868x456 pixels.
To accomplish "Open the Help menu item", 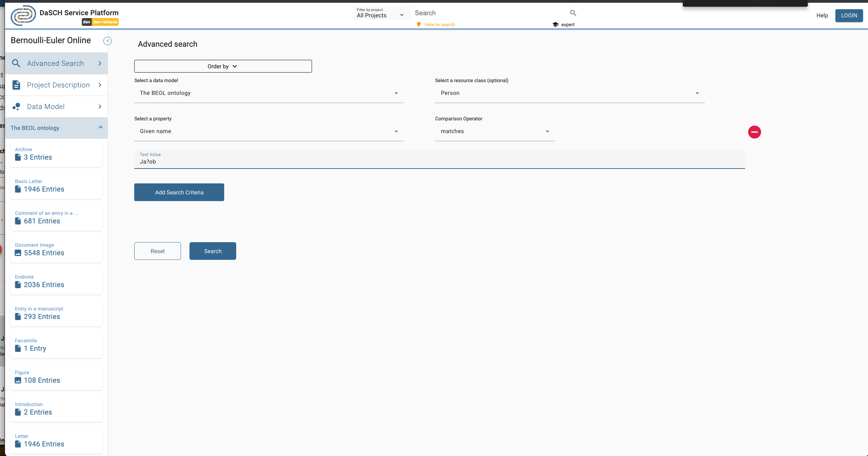I will [822, 15].
